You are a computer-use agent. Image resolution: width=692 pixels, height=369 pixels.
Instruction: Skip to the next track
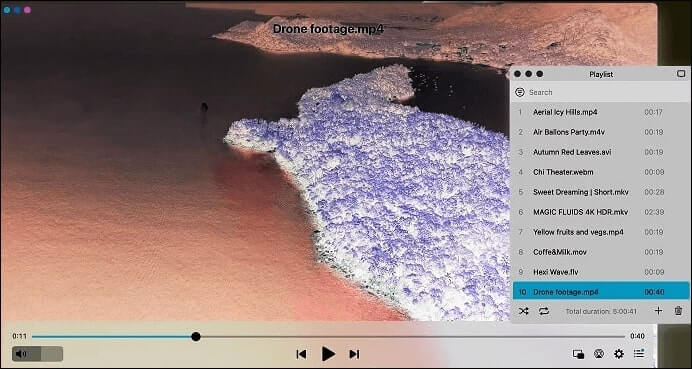pyautogui.click(x=354, y=354)
